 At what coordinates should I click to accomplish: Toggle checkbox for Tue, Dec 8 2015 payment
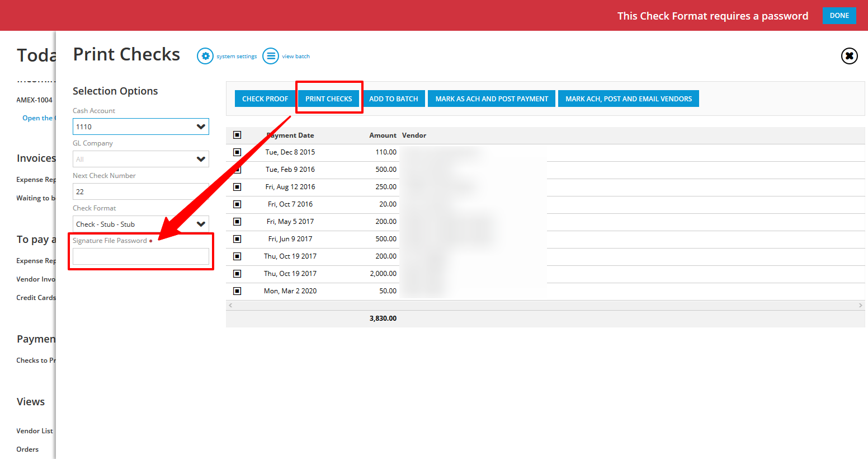(237, 152)
